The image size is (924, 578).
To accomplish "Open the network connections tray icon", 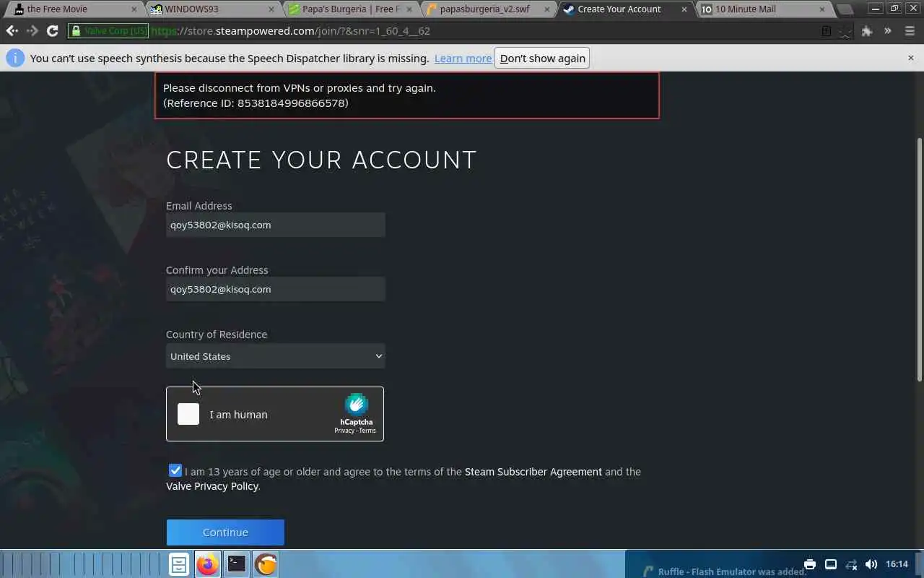I will (851, 564).
